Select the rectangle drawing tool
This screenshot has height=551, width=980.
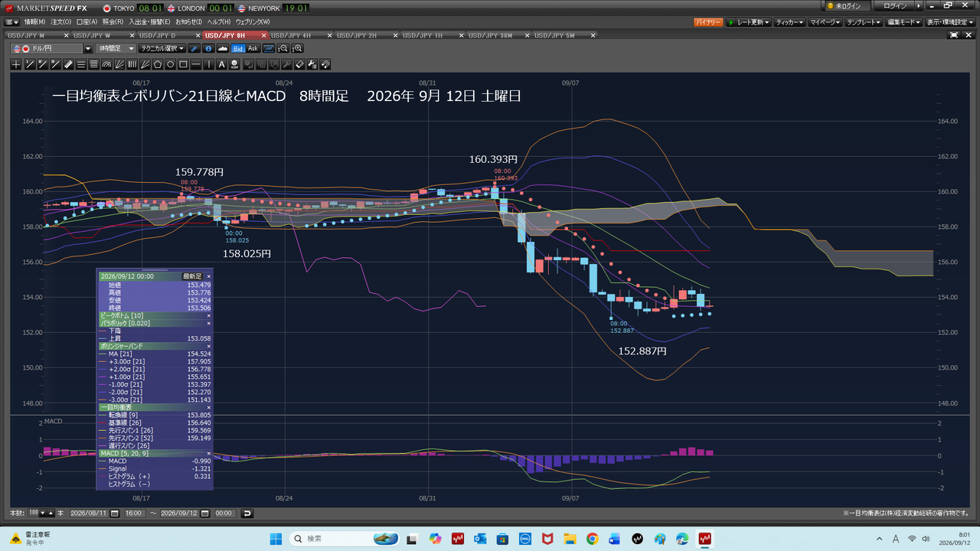(x=183, y=64)
